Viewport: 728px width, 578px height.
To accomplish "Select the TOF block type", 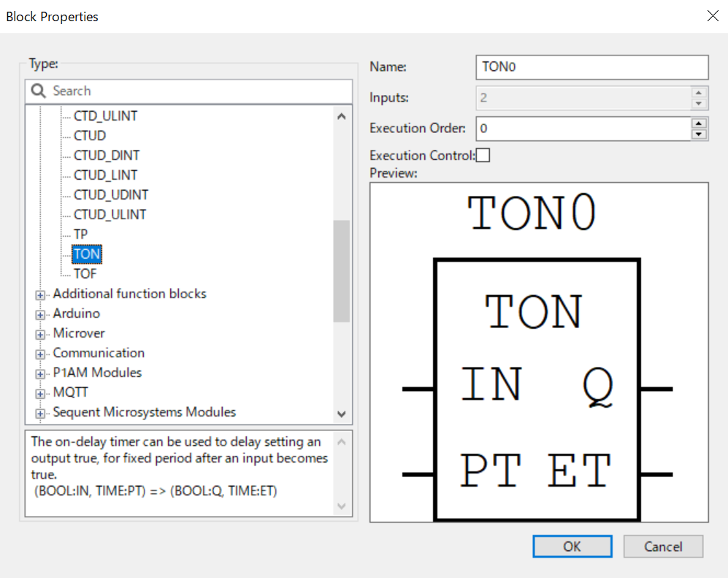I will pyautogui.click(x=85, y=274).
